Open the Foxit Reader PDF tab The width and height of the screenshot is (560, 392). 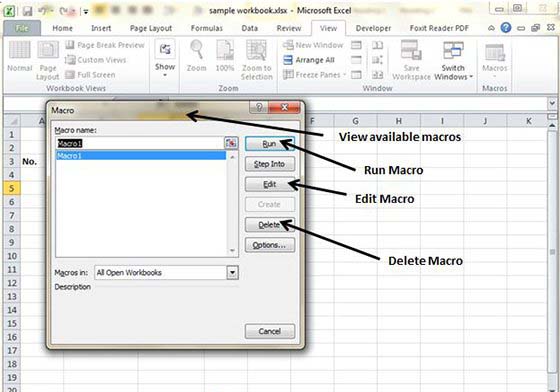pyautogui.click(x=439, y=28)
